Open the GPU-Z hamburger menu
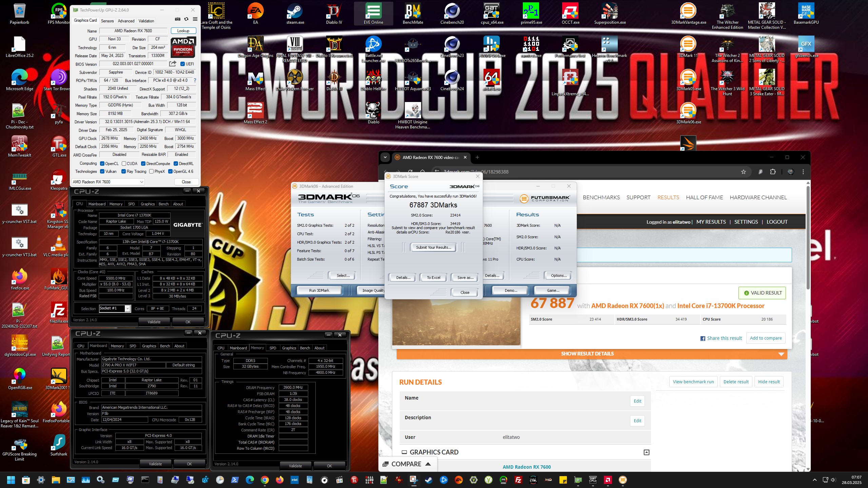This screenshot has width=868, height=488. pos(195,19)
